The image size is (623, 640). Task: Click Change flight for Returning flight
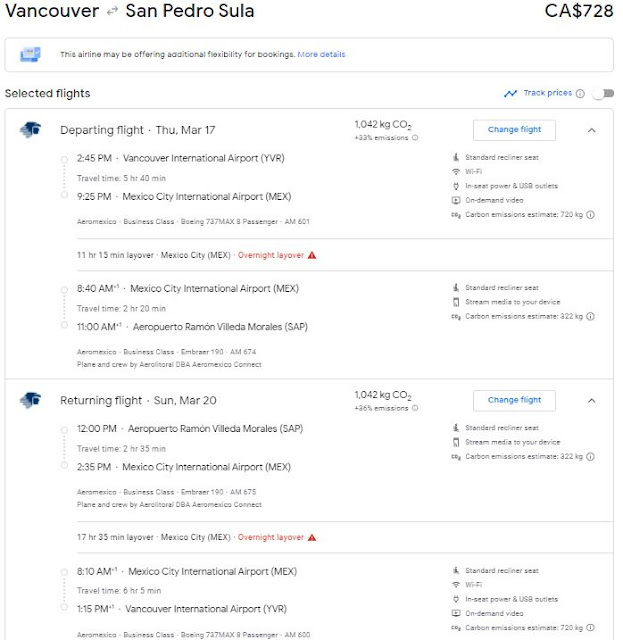(x=514, y=400)
